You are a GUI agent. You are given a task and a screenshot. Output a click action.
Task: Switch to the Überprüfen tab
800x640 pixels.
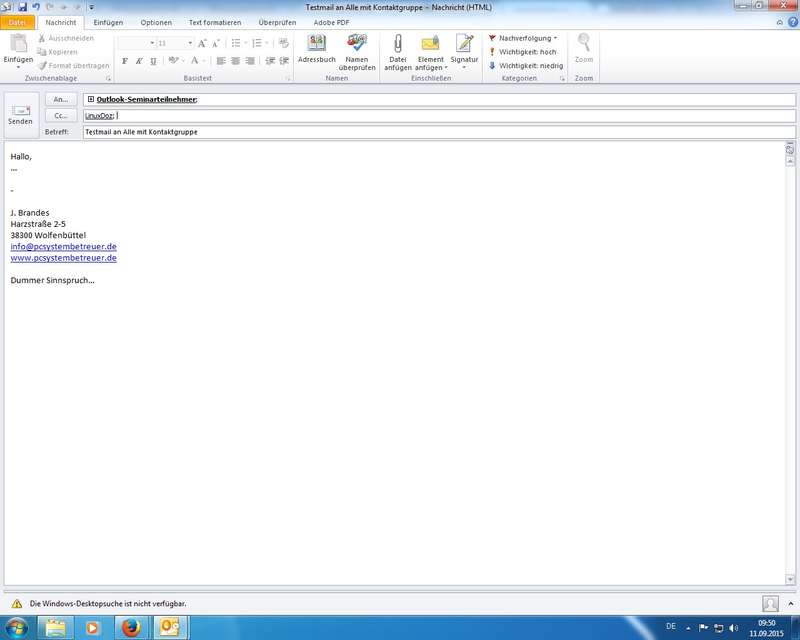pos(277,22)
